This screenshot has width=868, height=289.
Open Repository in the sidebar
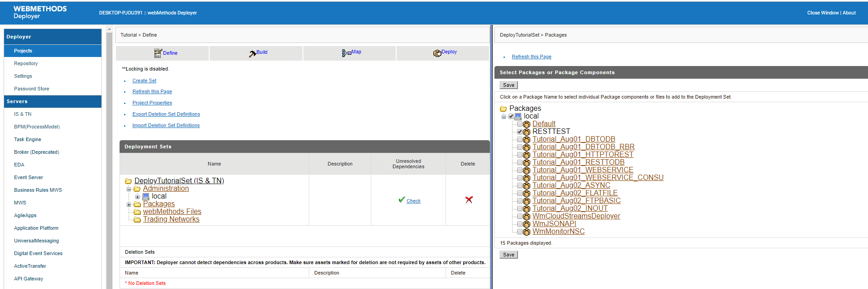(26, 63)
